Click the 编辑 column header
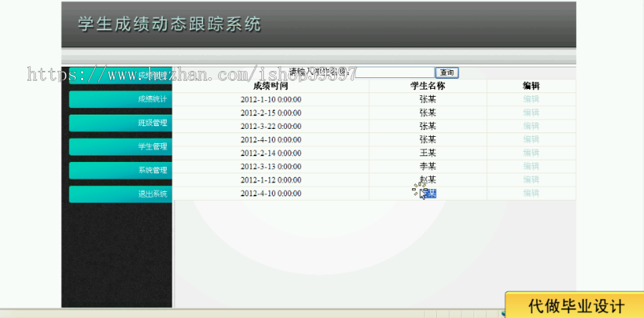 pyautogui.click(x=531, y=86)
